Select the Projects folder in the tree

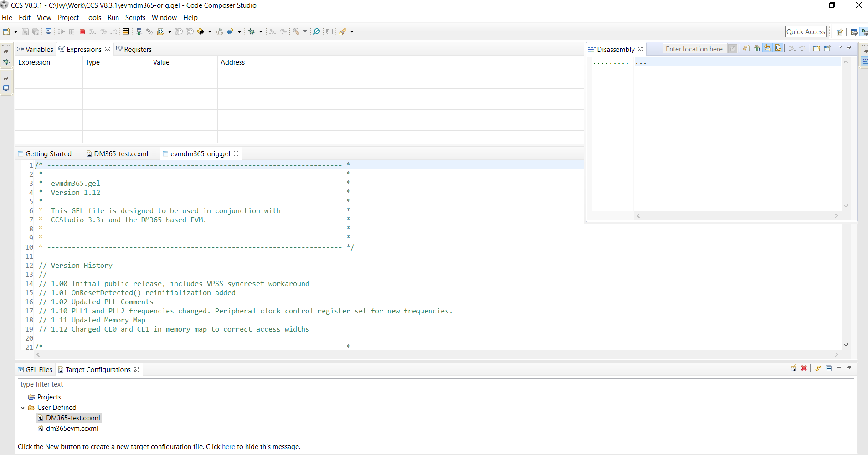pos(49,397)
